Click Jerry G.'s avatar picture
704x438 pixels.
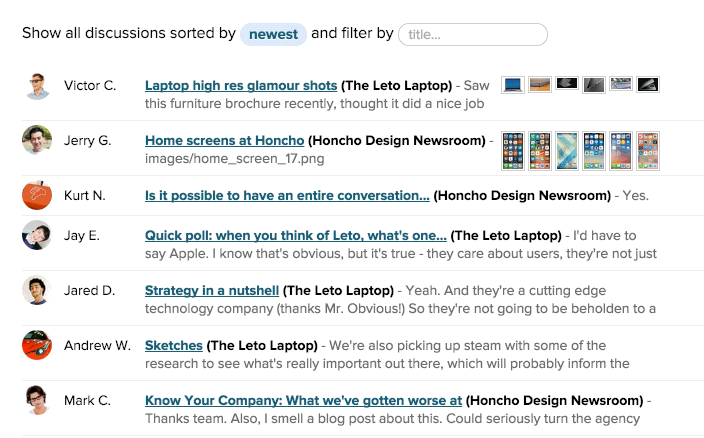point(37,140)
